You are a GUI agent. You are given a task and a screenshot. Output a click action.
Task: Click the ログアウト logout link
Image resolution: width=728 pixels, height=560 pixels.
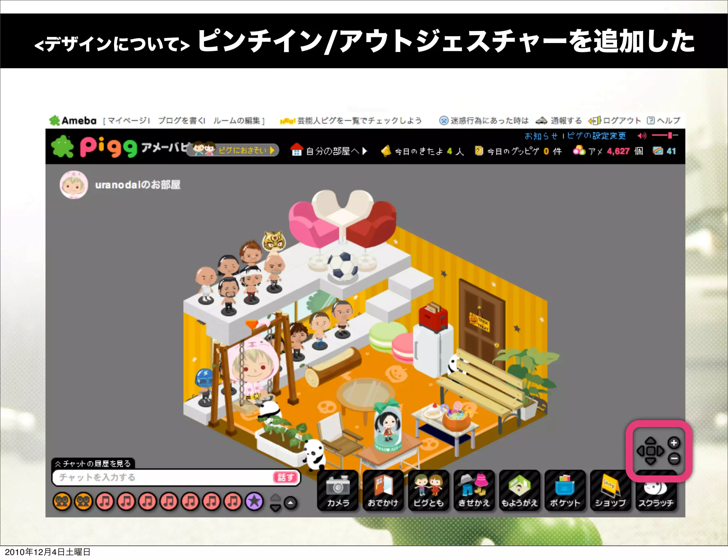coord(621,121)
